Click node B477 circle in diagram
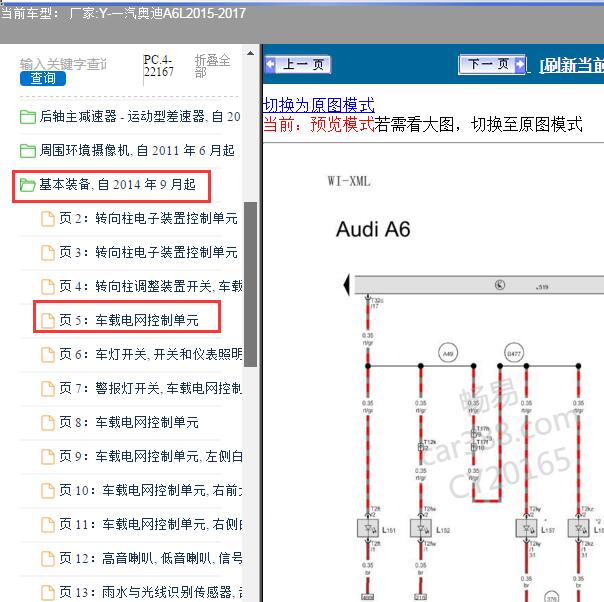 (514, 353)
